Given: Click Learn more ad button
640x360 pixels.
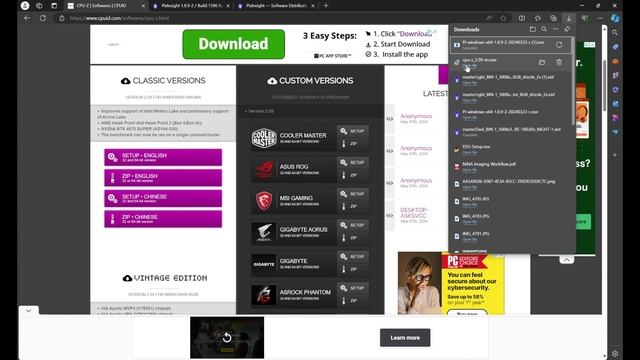Looking at the screenshot, I should tap(405, 338).
